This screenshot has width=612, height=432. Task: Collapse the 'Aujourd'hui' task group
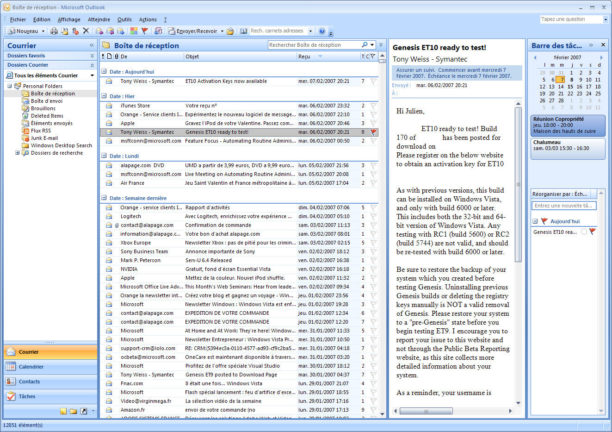tap(535, 221)
